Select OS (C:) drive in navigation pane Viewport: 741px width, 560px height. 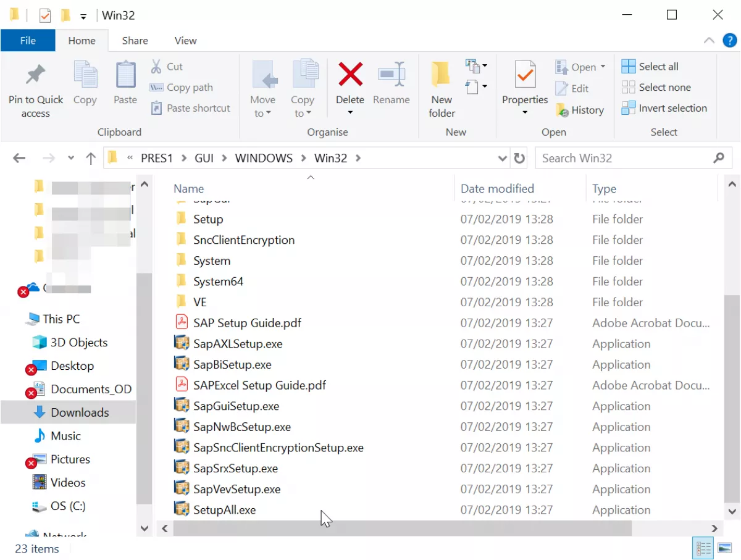[68, 506]
